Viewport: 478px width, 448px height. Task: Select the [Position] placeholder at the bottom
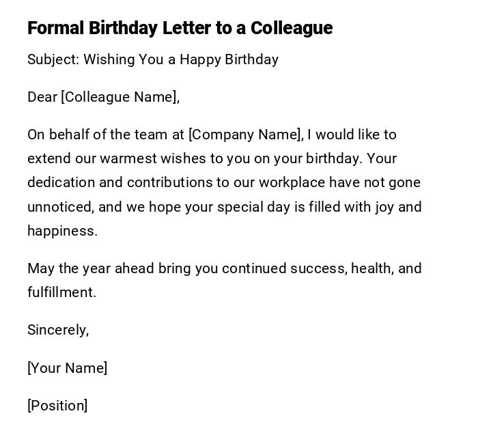[x=57, y=406]
